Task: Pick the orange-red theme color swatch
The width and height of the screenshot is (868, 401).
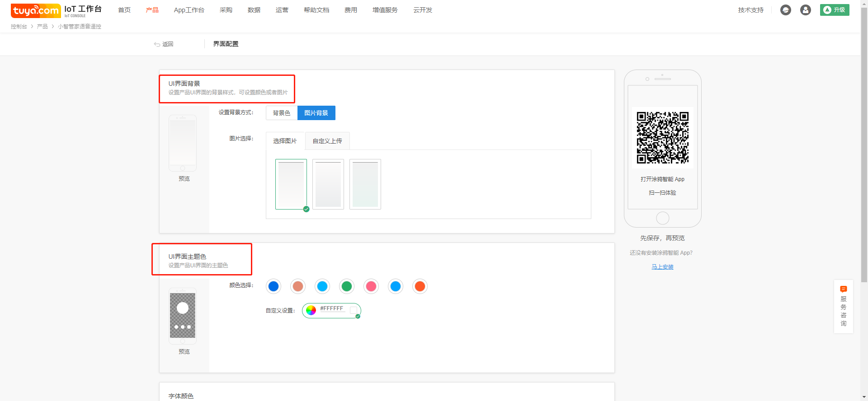Action: [420, 286]
